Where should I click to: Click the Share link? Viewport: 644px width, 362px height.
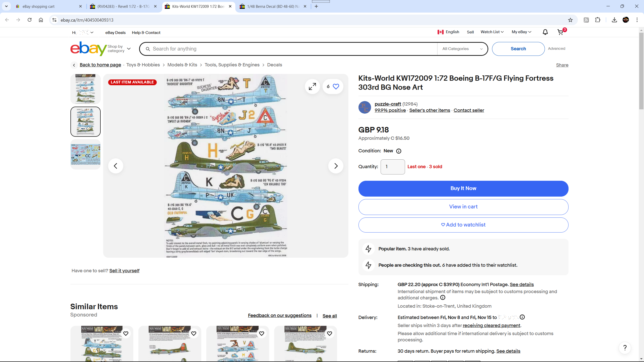(x=562, y=65)
